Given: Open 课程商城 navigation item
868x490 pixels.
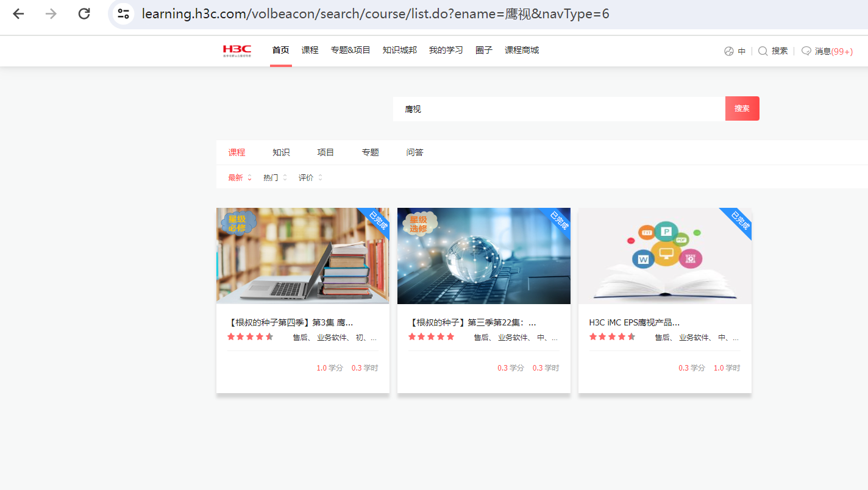Looking at the screenshot, I should tap(522, 50).
